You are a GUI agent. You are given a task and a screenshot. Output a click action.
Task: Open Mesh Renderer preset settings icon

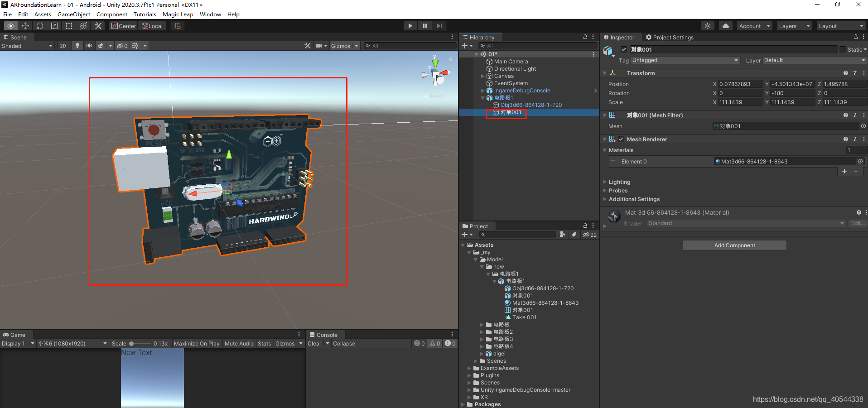tap(855, 139)
